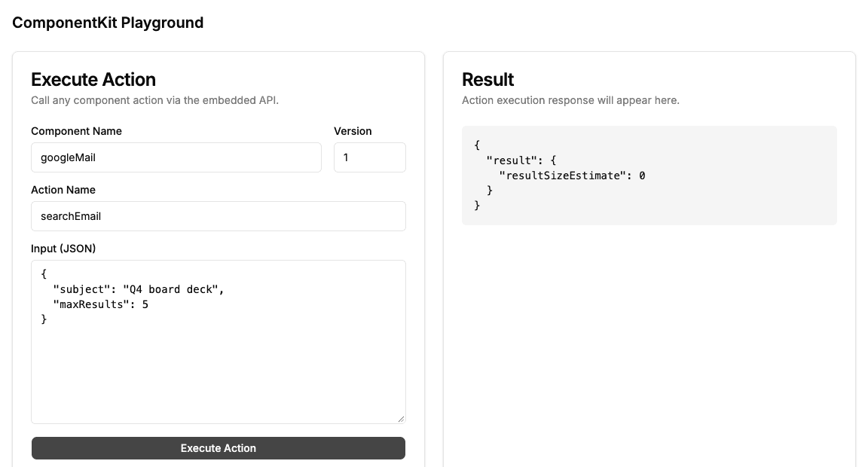Click the "subject": "Q4 board deck" line
Screen dimensions: 868x467
coord(139,289)
